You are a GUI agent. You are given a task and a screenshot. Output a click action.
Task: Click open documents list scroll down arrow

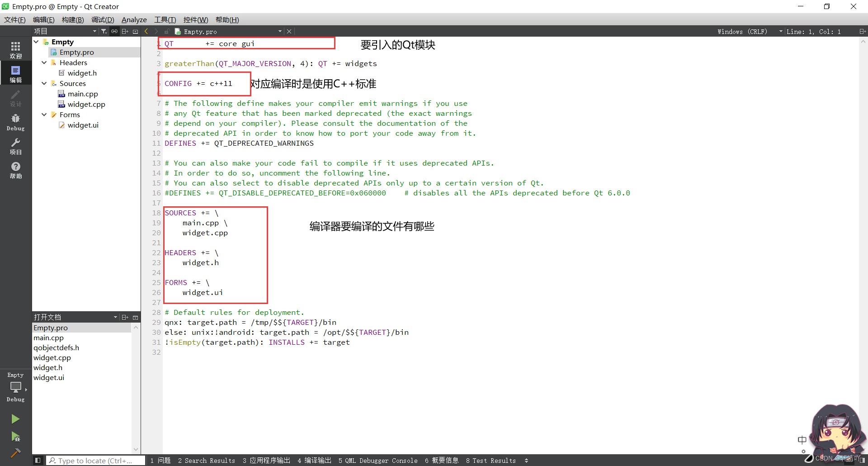point(136,449)
